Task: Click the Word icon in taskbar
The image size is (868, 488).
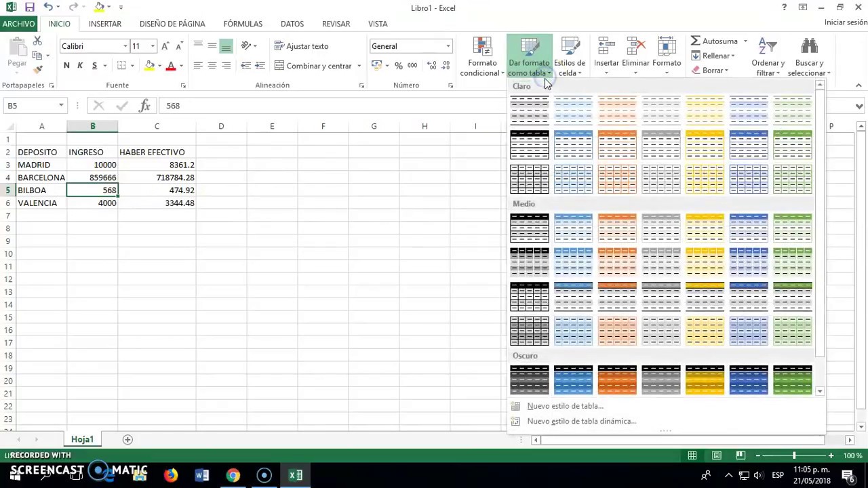Action: [x=202, y=475]
